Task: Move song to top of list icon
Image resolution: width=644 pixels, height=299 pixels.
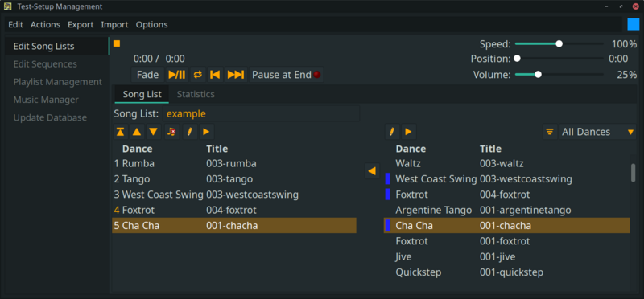Action: point(120,132)
